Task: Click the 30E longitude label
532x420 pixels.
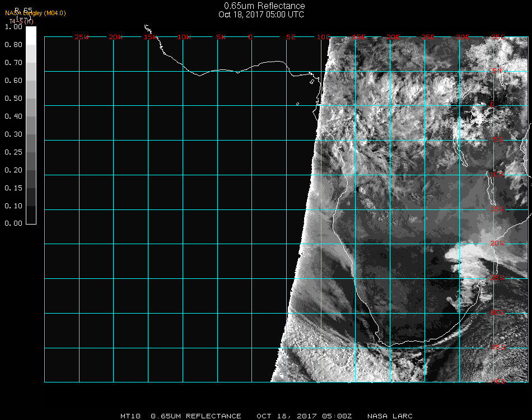Action: (x=463, y=38)
